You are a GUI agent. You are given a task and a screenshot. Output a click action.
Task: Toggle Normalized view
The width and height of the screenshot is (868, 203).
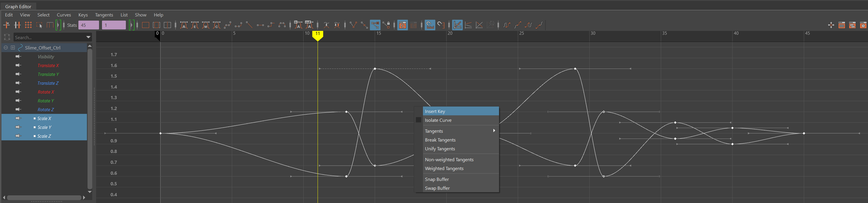click(x=480, y=25)
